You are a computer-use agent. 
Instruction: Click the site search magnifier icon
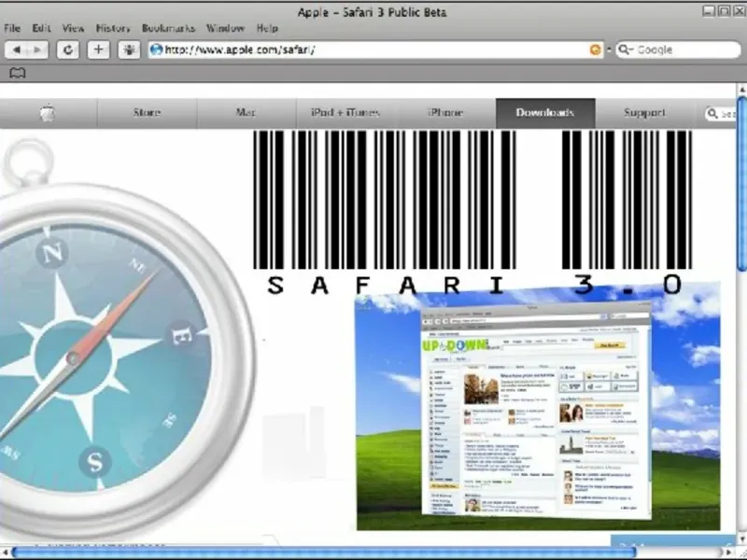(x=712, y=113)
